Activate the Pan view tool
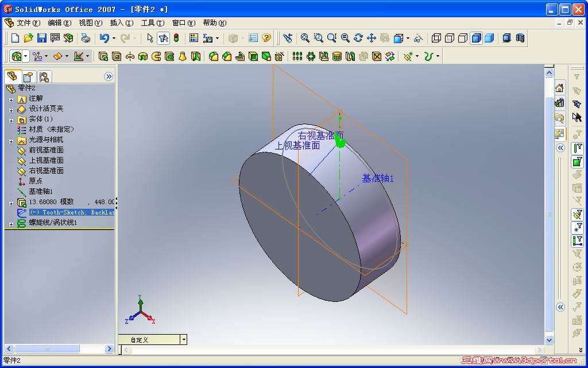 [x=372, y=38]
